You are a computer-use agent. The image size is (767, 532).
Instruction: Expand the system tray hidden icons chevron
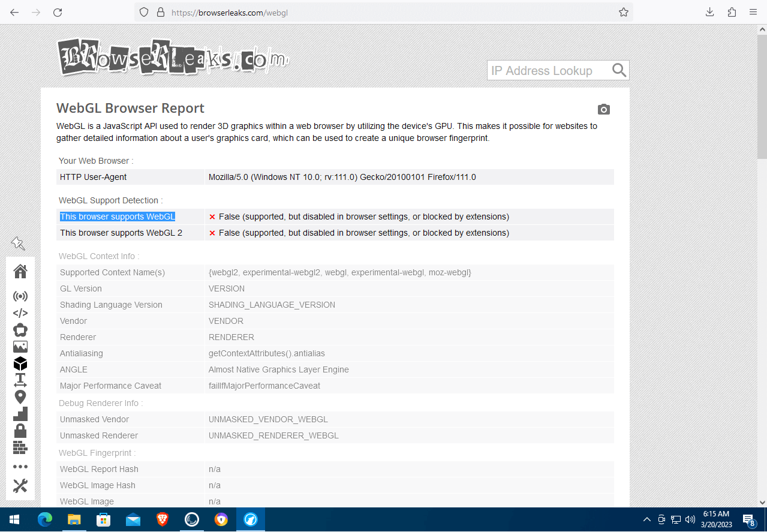tap(646, 519)
